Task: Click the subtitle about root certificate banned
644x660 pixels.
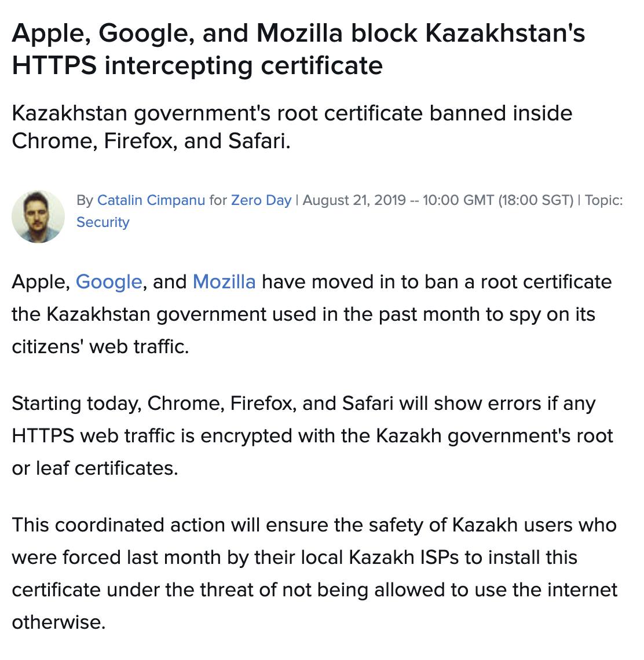Action: pos(292,127)
